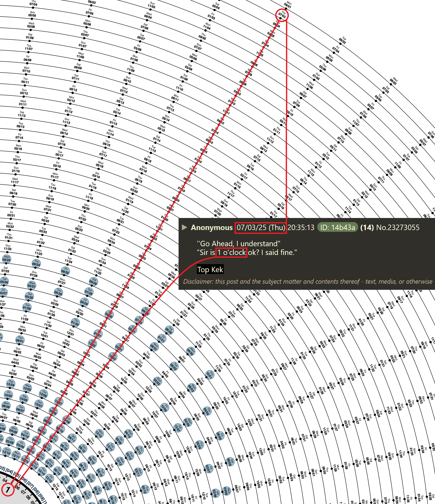The width and height of the screenshot is (435, 504).
Task: Select highlighted Mon 08/13 marker
Action: pyautogui.click(x=92, y=460)
